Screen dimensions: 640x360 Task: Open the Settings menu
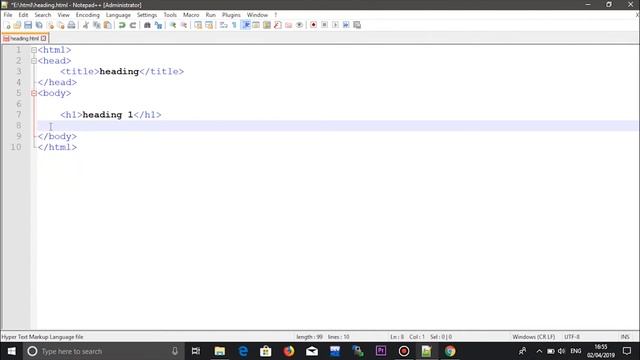[x=147, y=15]
